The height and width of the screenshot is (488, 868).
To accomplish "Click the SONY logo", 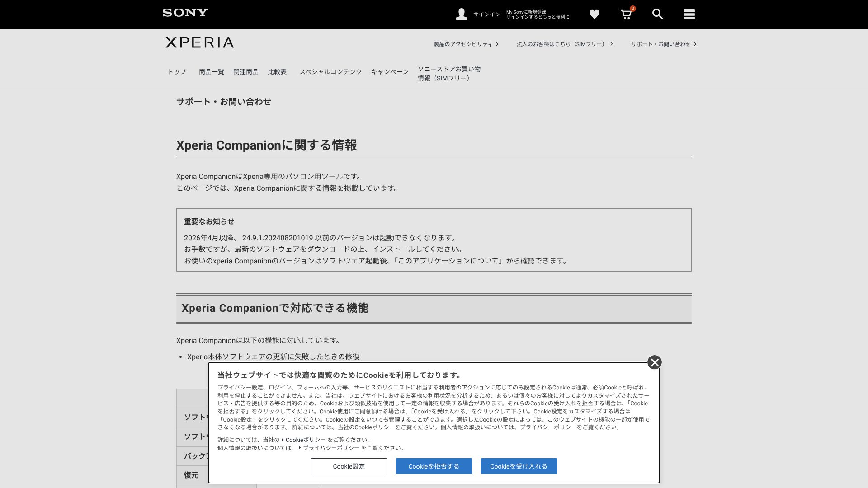I will click(x=185, y=13).
